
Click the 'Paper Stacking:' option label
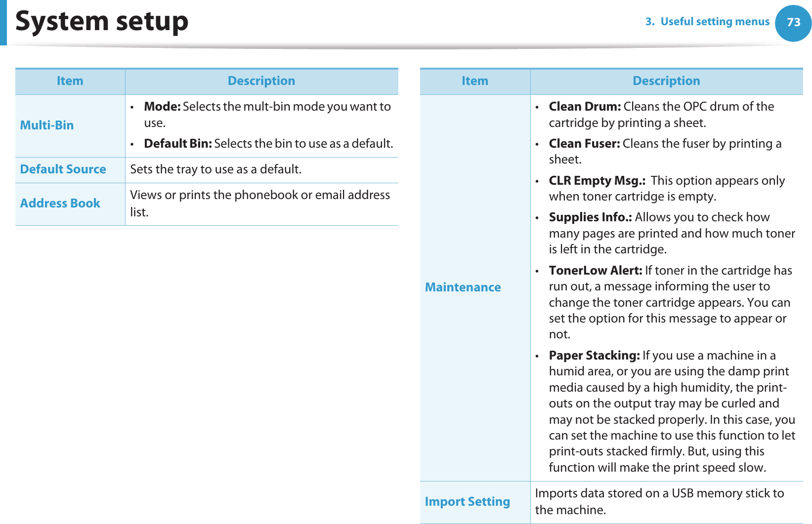[x=594, y=356]
